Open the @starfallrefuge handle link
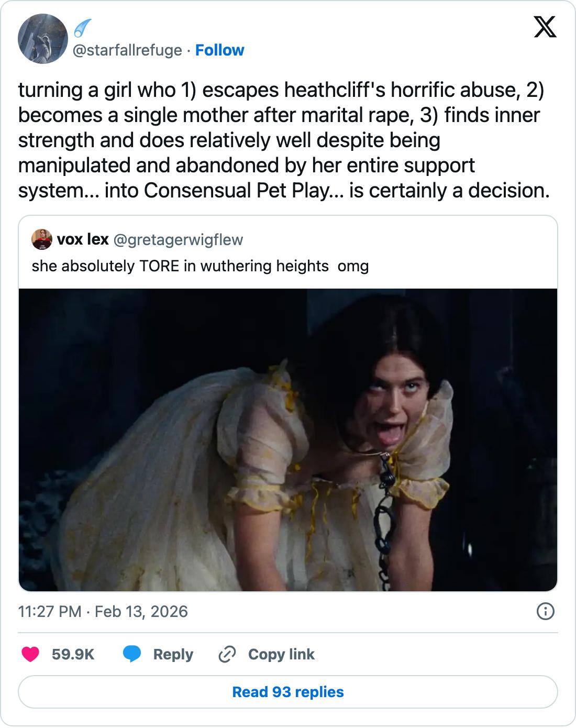The width and height of the screenshot is (576, 728). (x=126, y=50)
